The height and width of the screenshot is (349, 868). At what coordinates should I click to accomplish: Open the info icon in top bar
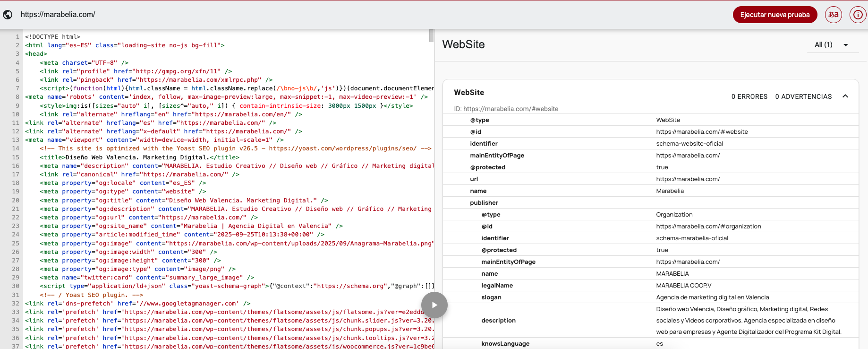(x=858, y=15)
